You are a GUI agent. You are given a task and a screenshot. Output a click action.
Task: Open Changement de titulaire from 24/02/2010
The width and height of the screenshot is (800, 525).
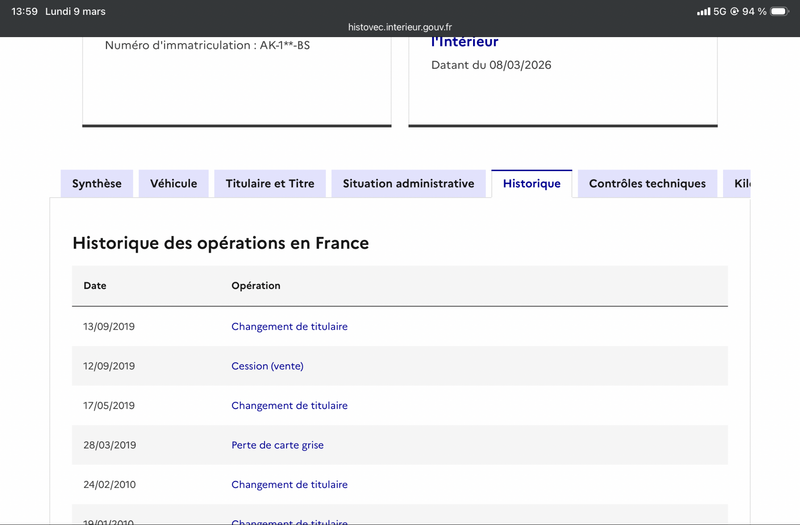pyautogui.click(x=289, y=485)
